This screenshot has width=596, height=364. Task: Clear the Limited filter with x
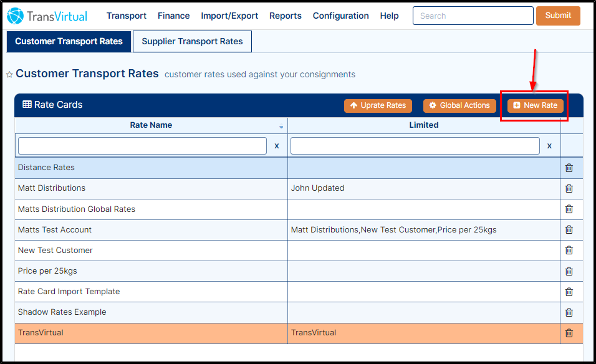click(x=549, y=146)
